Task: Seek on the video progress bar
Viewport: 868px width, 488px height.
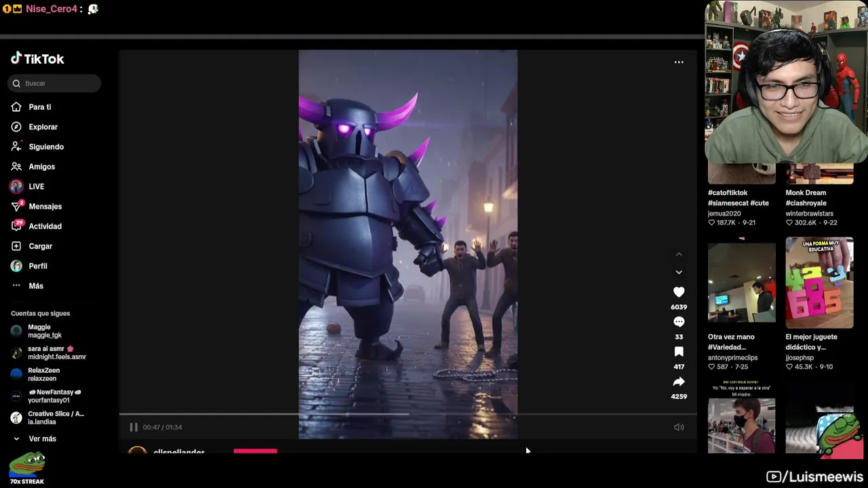Action: tap(408, 413)
